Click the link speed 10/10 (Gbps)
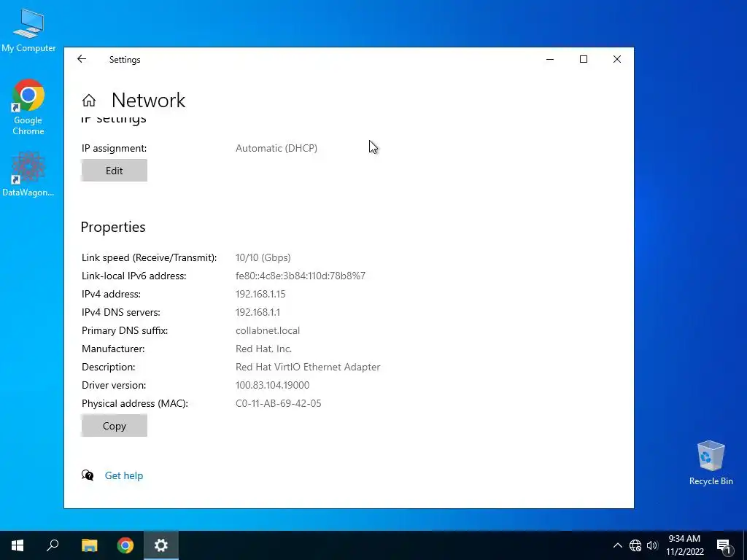The image size is (747, 560). (263, 257)
